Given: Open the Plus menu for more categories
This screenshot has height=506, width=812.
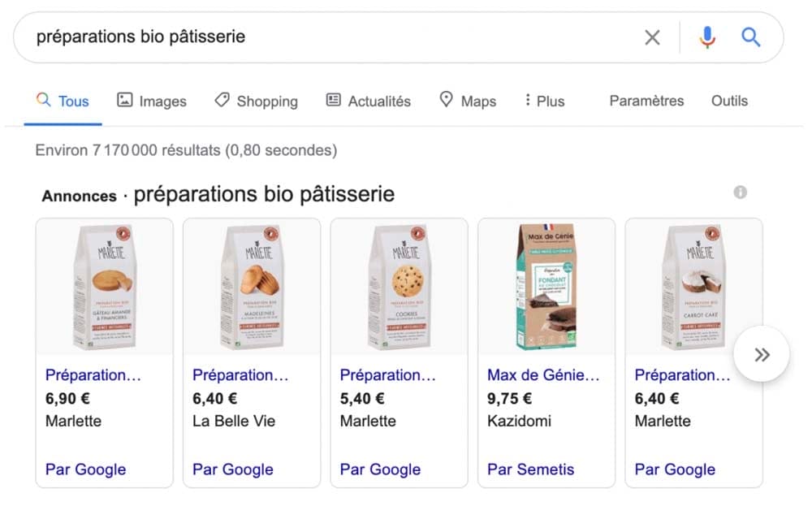Looking at the screenshot, I should point(551,100).
